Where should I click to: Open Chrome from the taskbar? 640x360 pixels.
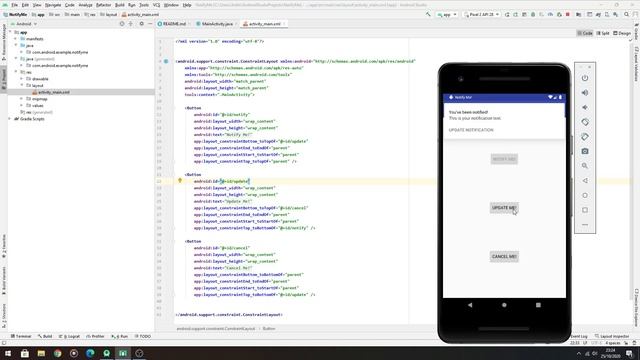[x=58, y=353]
